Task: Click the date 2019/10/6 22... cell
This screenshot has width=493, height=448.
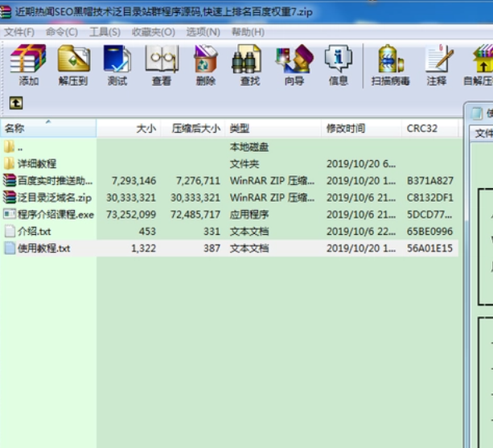Action: pos(361,232)
